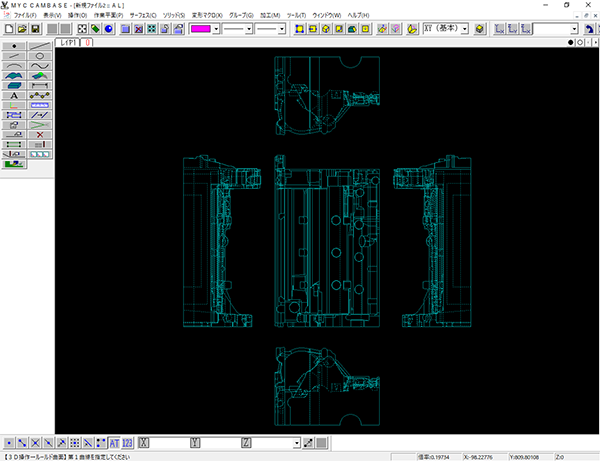Viewport: 600px width, 461px height.
Task: Select the teal surface creation tool
Action: tap(14, 76)
